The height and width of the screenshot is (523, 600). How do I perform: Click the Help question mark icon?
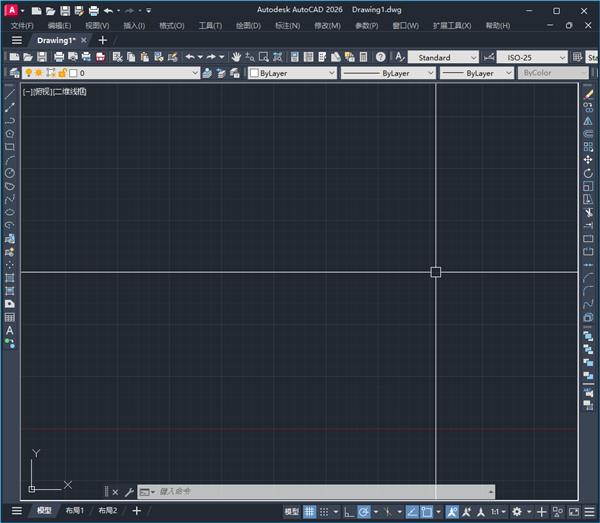pyautogui.click(x=380, y=57)
